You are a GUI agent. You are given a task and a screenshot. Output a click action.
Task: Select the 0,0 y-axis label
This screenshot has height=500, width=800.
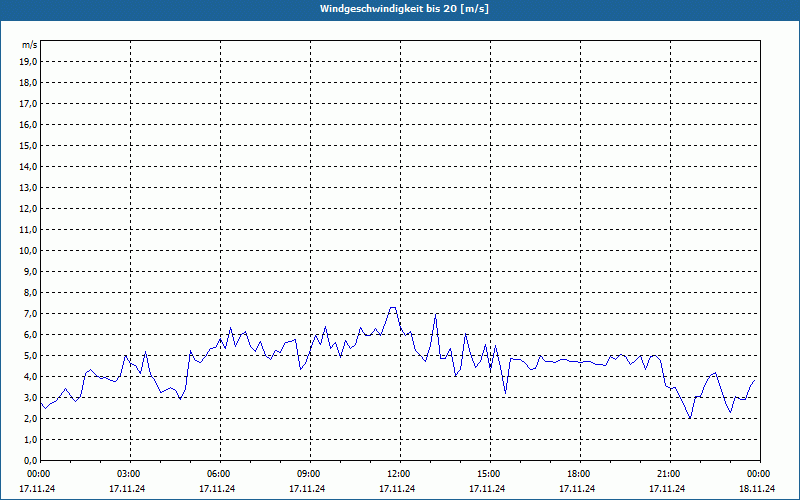click(x=31, y=460)
